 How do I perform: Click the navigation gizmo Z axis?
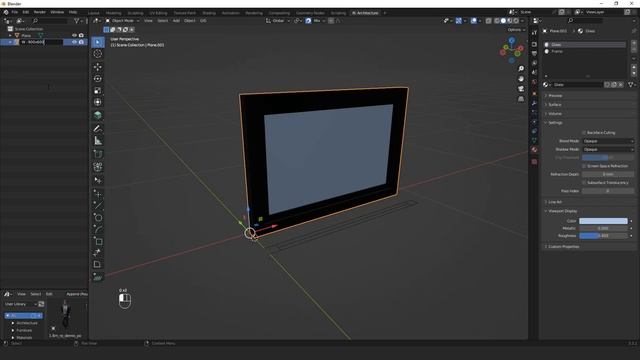[511, 40]
